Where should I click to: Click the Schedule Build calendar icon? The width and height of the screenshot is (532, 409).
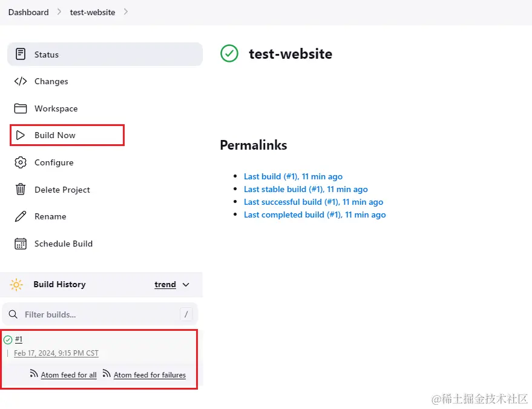(21, 244)
